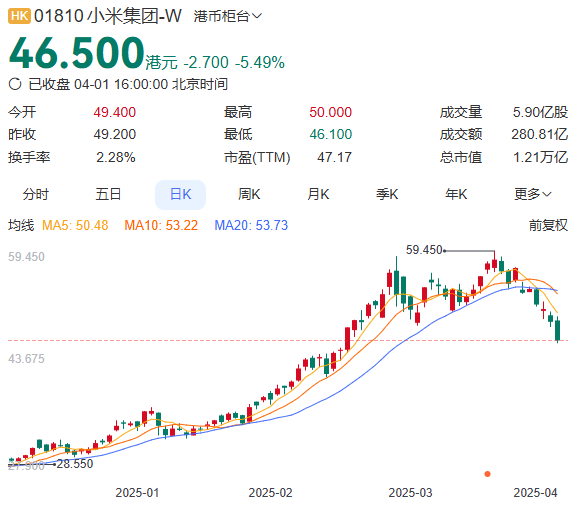Image resolution: width=581 pixels, height=513 pixels.
Task: Switch to the 分时 tab
Action: 36,194
